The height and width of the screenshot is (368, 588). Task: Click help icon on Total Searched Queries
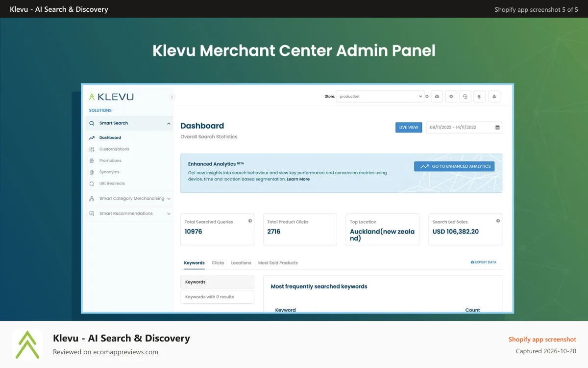[x=250, y=221]
